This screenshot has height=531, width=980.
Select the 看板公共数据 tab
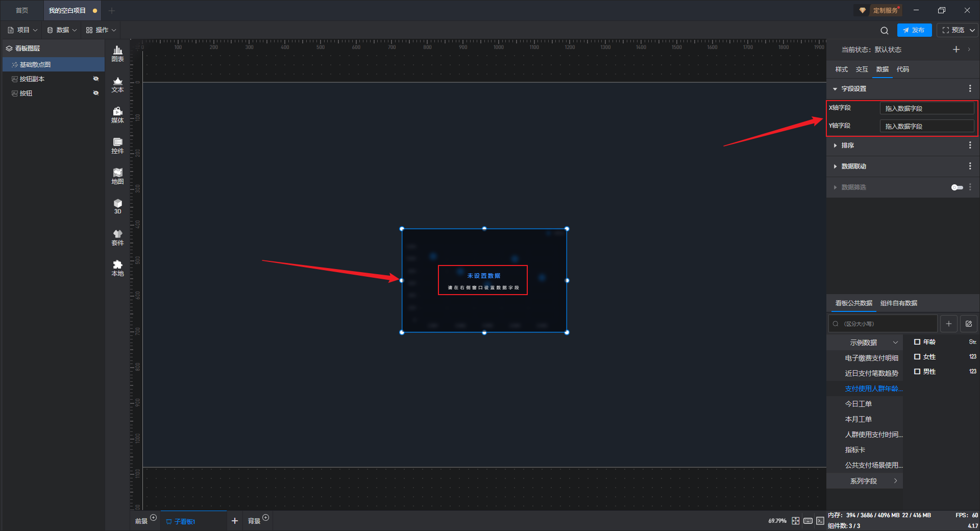click(853, 303)
